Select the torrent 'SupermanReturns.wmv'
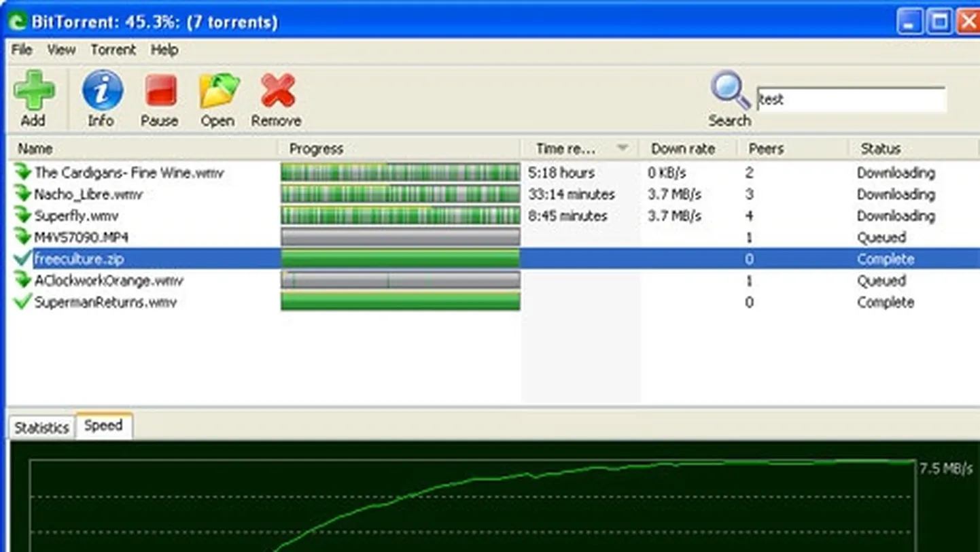 click(x=105, y=302)
